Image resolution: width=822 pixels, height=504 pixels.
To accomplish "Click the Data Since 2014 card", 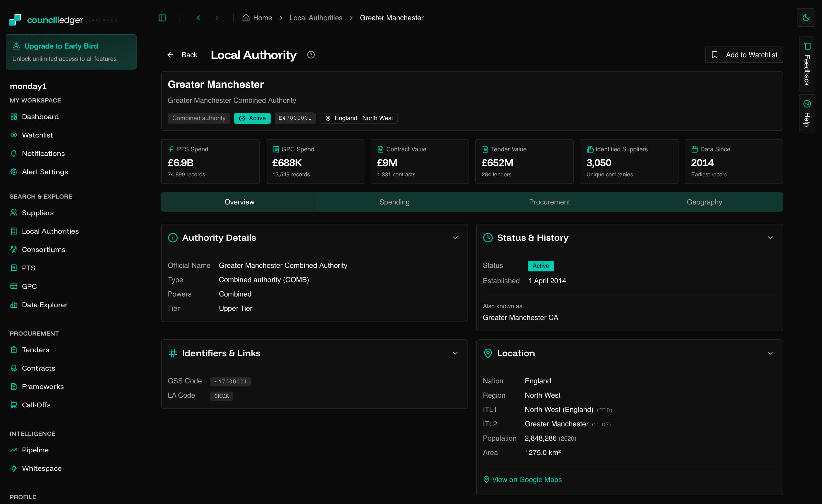I will click(734, 161).
